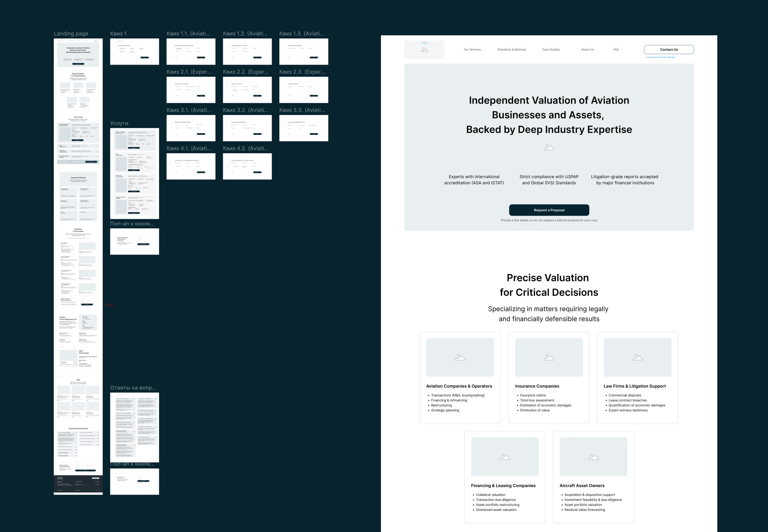The width and height of the screenshot is (768, 532).
Task: Select About Us in the header
Action: pos(587,50)
